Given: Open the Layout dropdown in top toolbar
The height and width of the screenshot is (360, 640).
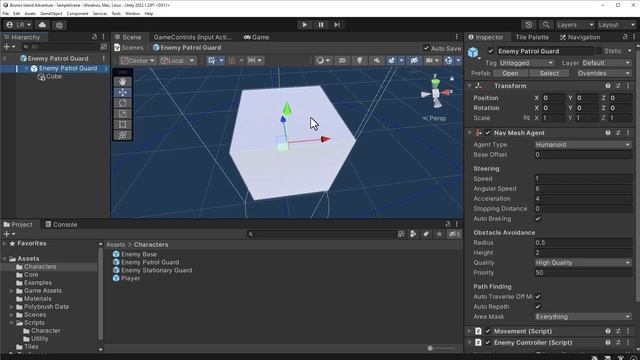Looking at the screenshot, I should click(616, 25).
